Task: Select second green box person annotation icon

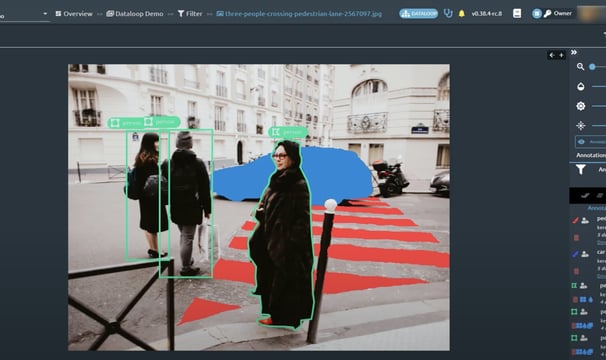Action: 574,312
